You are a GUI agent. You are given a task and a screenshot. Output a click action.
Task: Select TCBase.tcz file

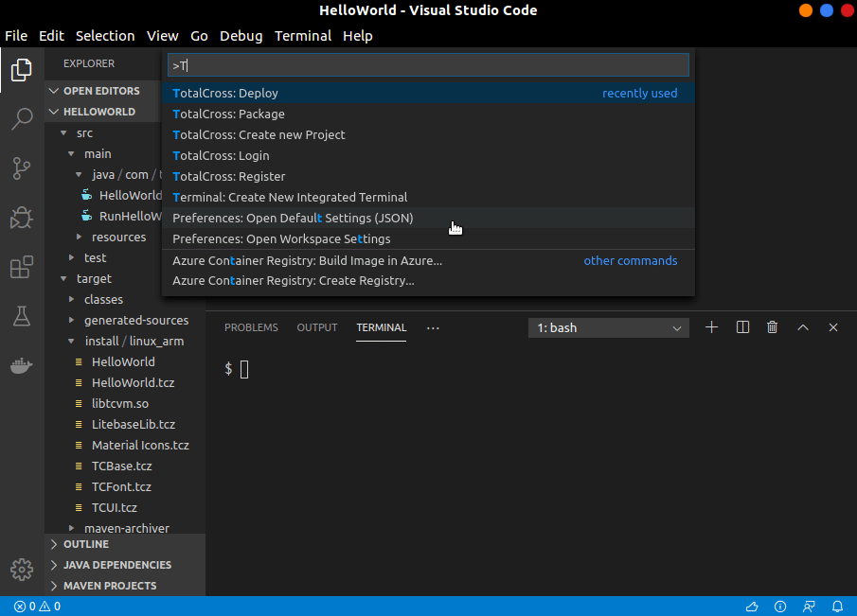(125, 466)
